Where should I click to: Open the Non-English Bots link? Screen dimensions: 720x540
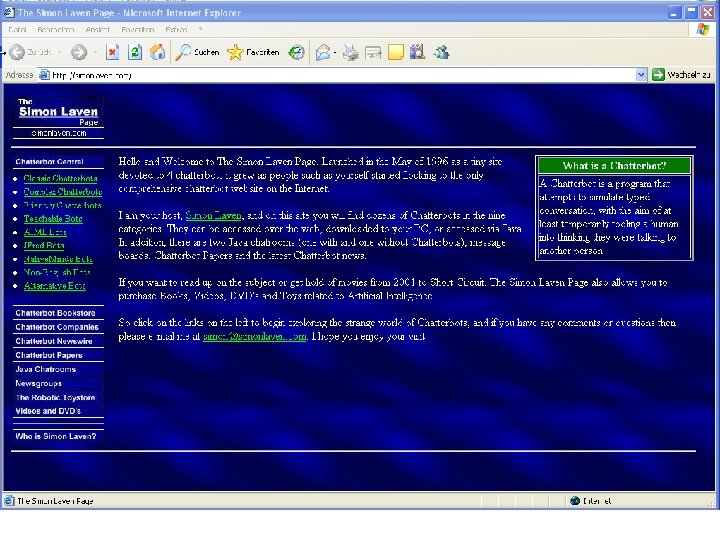(x=57, y=272)
